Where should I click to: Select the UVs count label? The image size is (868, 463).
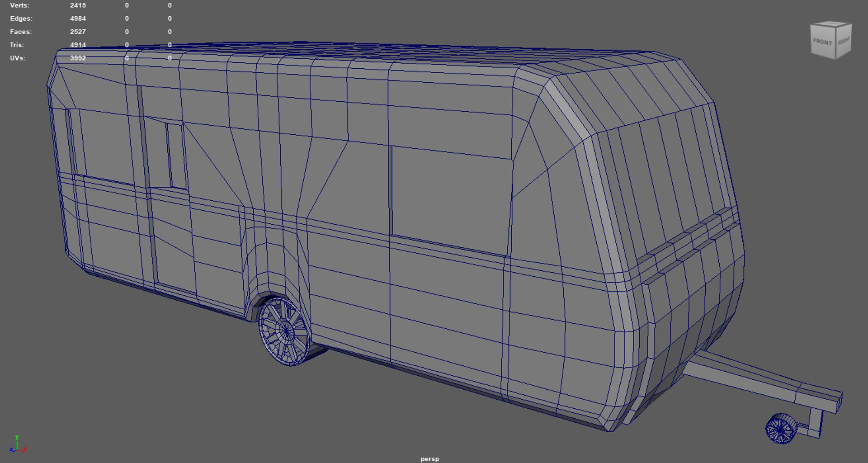point(18,58)
